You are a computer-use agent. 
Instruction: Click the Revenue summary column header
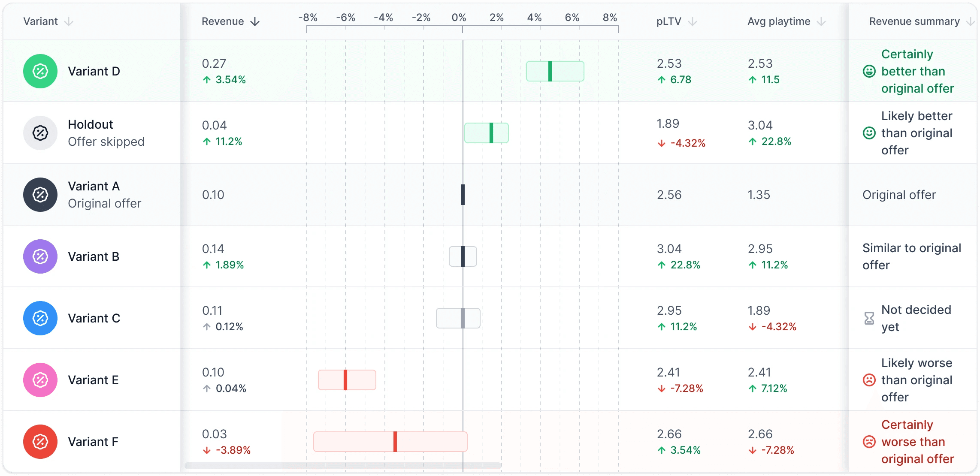(x=914, y=21)
